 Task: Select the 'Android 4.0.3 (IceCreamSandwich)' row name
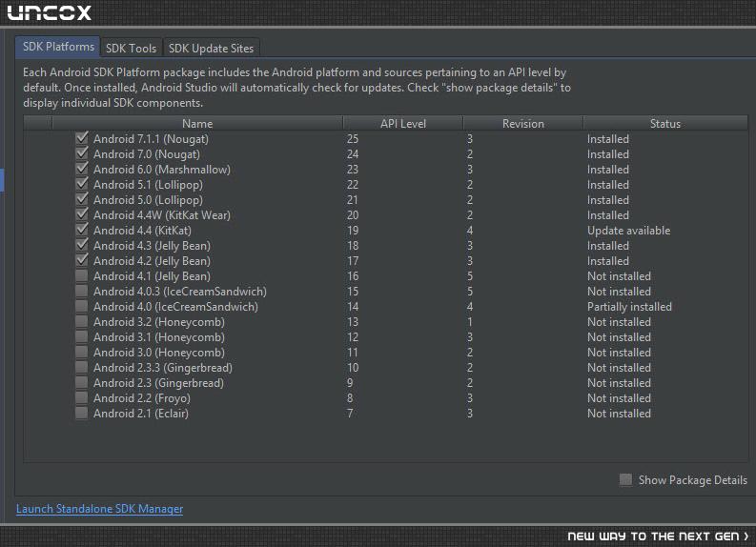(180, 291)
